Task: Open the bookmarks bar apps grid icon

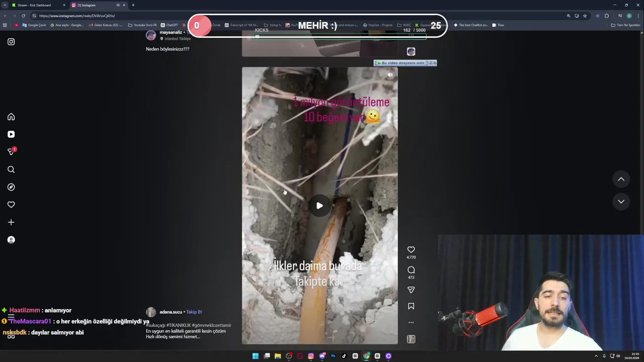Action: 5,25
